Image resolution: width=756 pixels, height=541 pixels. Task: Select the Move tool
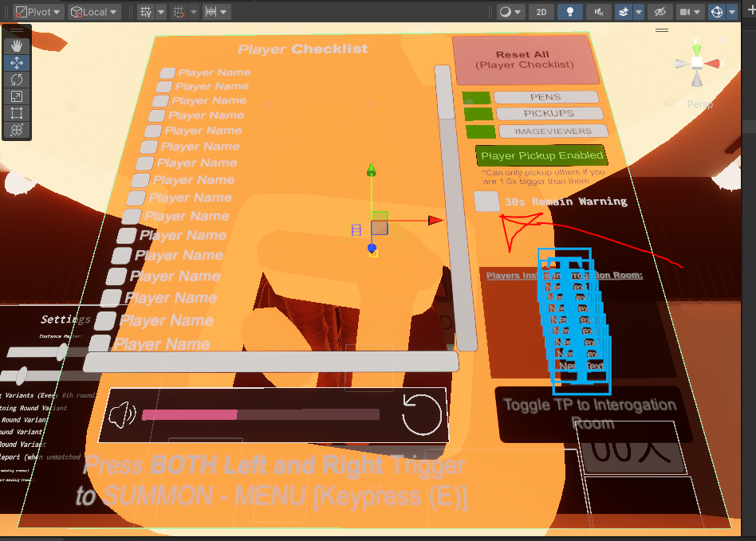tap(17, 63)
